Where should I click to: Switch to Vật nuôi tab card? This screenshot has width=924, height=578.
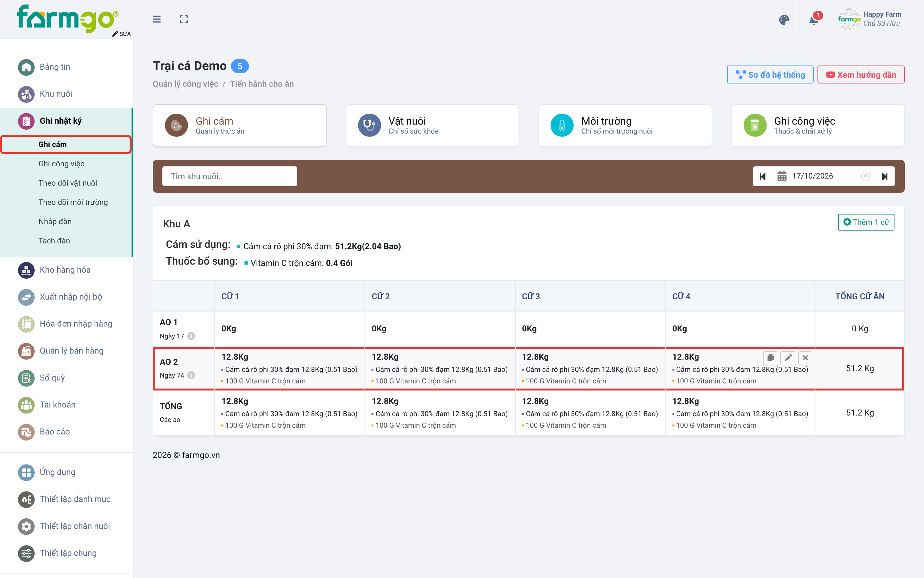coord(432,125)
